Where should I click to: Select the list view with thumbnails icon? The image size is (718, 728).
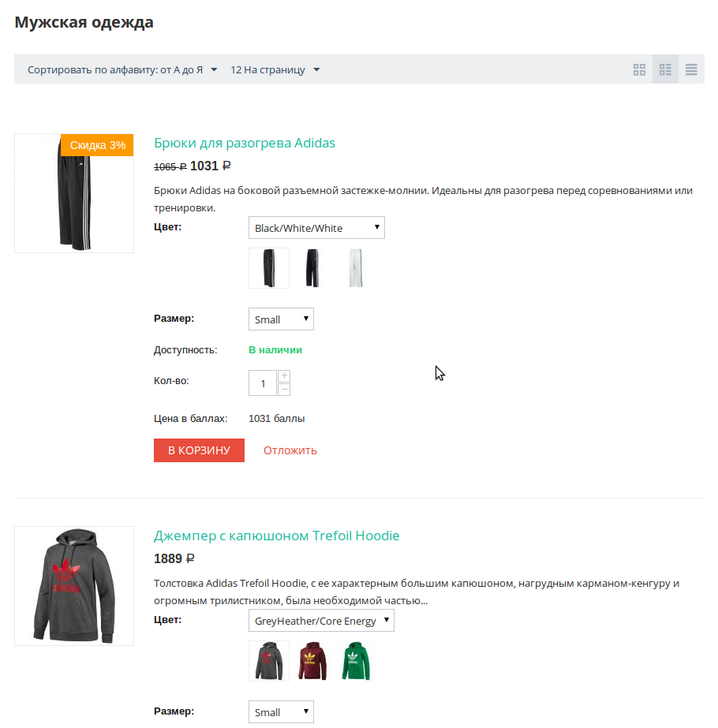(x=665, y=69)
